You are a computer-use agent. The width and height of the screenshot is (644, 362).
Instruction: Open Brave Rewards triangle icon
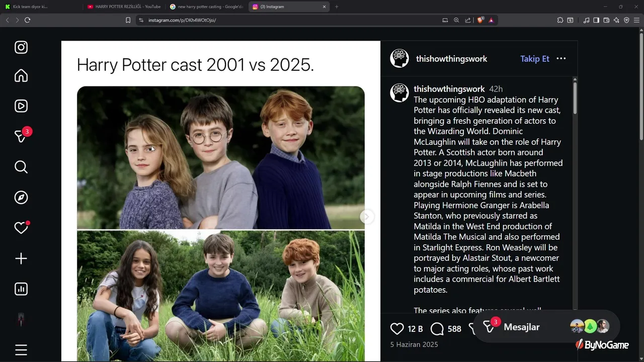click(491, 20)
